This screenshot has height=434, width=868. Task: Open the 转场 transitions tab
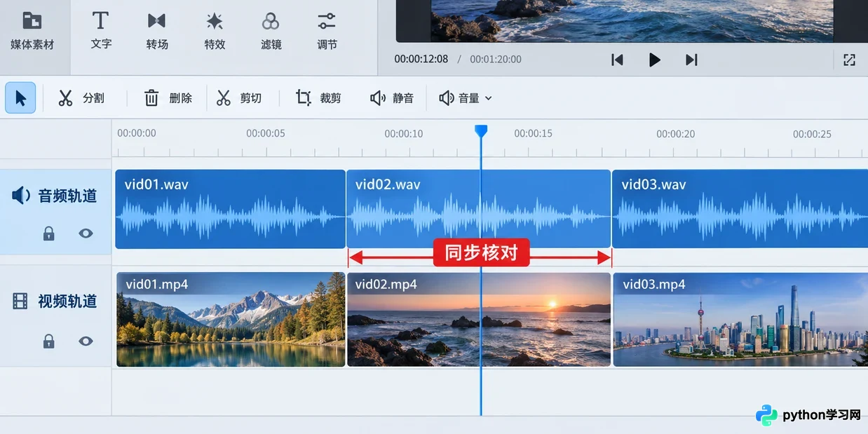[x=157, y=32]
